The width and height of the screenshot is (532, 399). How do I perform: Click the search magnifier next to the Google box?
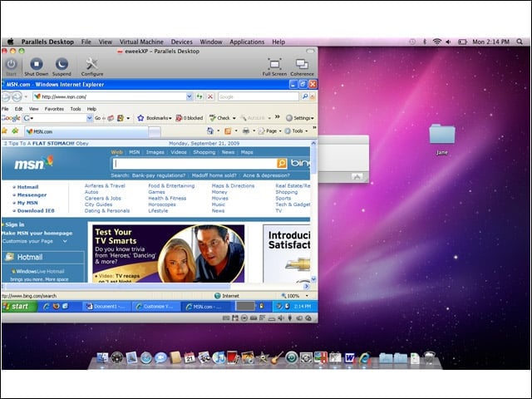305,96
